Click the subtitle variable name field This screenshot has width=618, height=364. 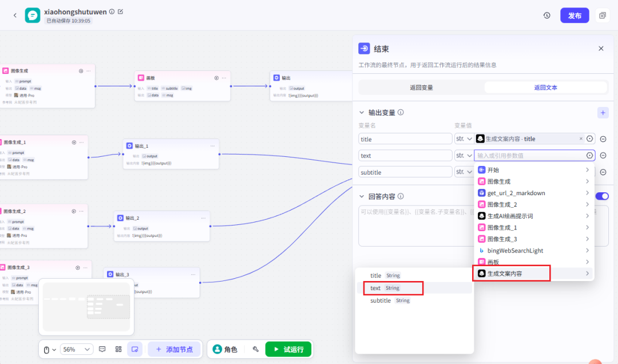(405, 172)
